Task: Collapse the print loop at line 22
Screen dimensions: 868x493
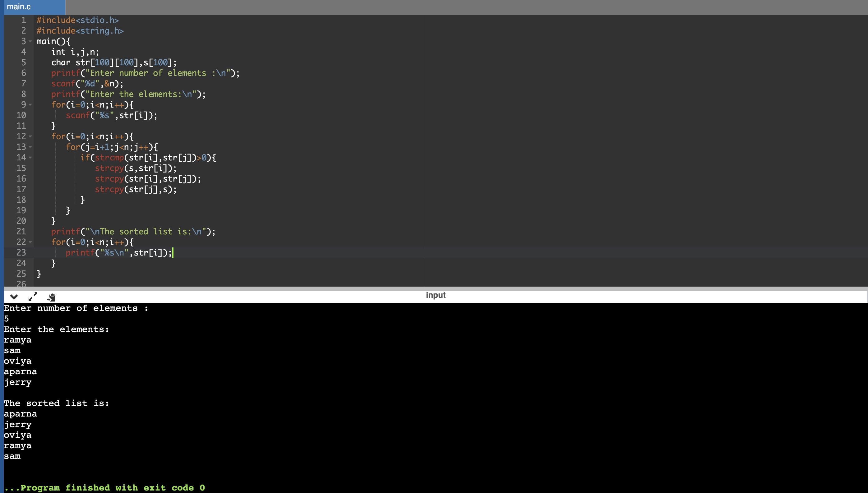Action: (30, 242)
